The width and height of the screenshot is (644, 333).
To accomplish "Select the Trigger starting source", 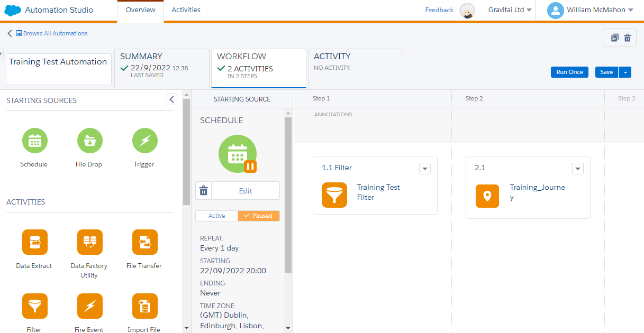I will [x=144, y=141].
